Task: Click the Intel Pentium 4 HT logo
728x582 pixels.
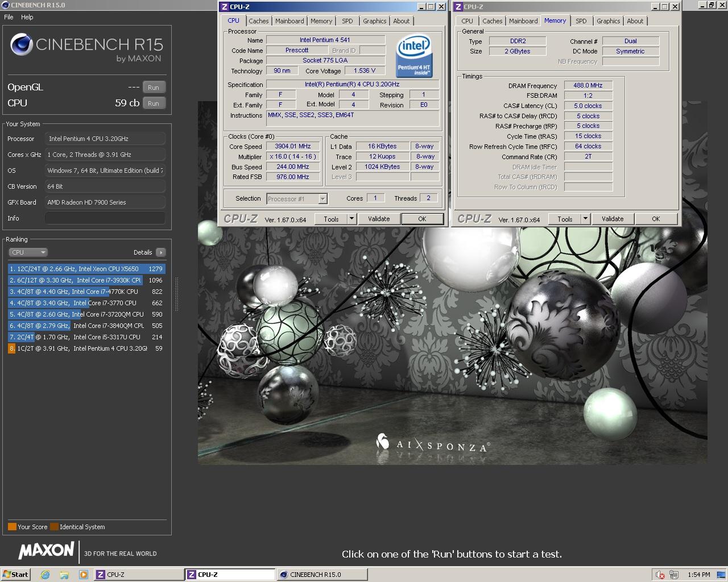Action: tap(414, 57)
